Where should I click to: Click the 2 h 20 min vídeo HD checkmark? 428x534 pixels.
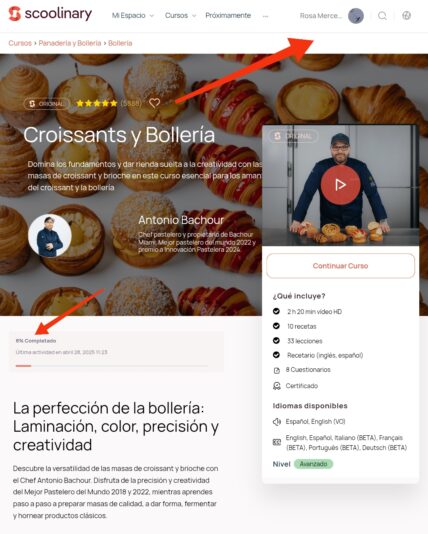click(x=276, y=311)
